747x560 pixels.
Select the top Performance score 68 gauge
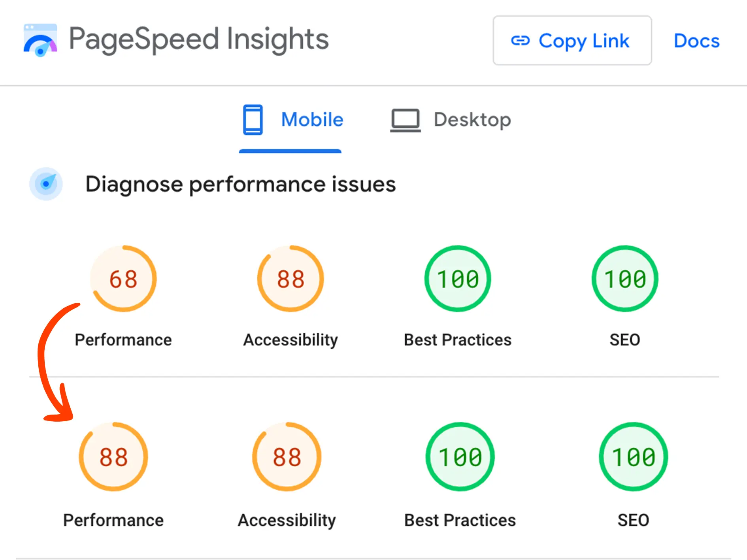pyautogui.click(x=124, y=279)
